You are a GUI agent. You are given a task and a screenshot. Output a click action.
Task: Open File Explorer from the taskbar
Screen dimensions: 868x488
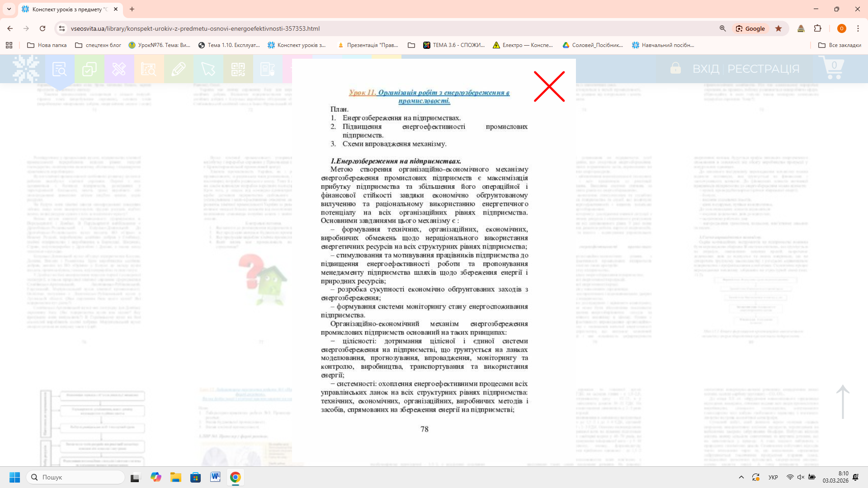click(176, 477)
